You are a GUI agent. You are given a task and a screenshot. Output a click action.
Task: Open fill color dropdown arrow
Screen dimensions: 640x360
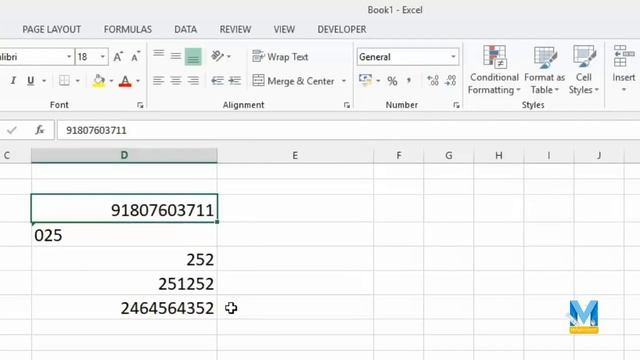(111, 81)
